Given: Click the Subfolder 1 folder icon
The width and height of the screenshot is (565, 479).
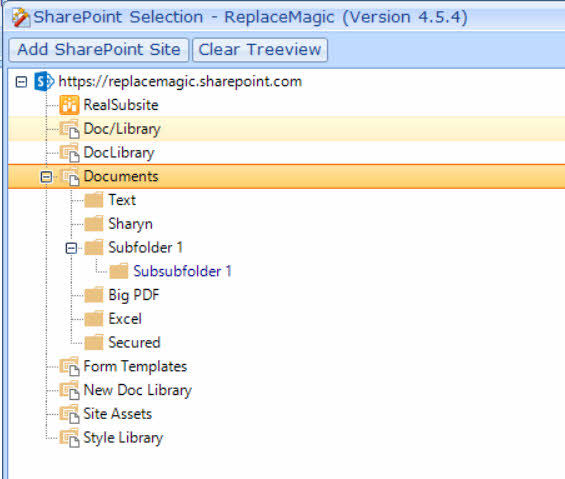Looking at the screenshot, I should pyautogui.click(x=94, y=248).
